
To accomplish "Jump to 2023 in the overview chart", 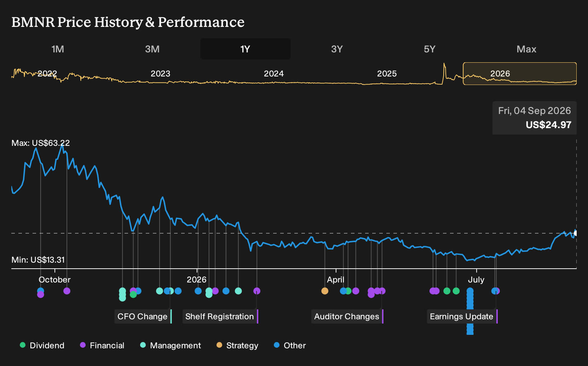I will pos(160,74).
